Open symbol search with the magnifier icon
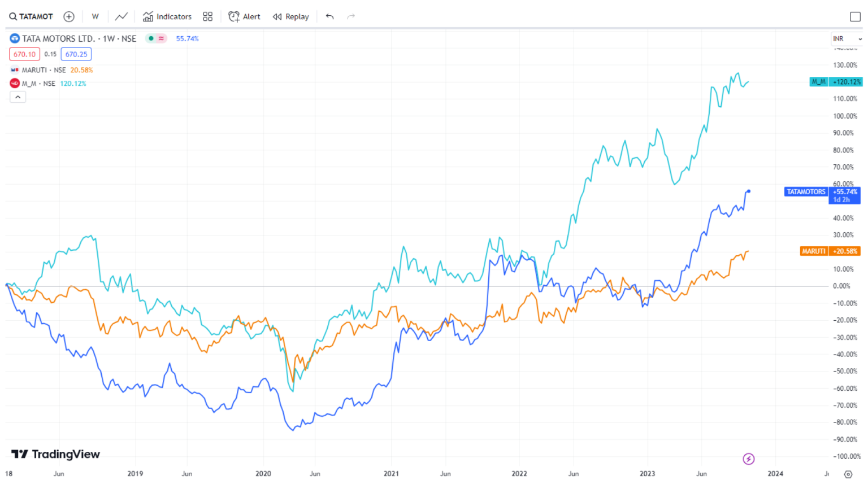 pos(14,16)
